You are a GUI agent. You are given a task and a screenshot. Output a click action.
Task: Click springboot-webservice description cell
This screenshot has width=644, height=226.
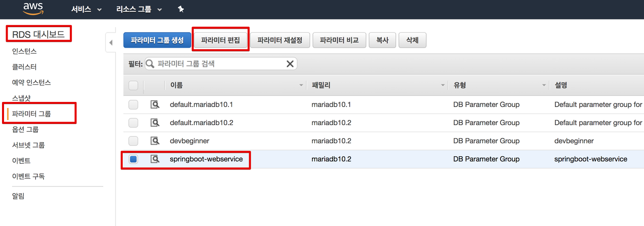591,159
